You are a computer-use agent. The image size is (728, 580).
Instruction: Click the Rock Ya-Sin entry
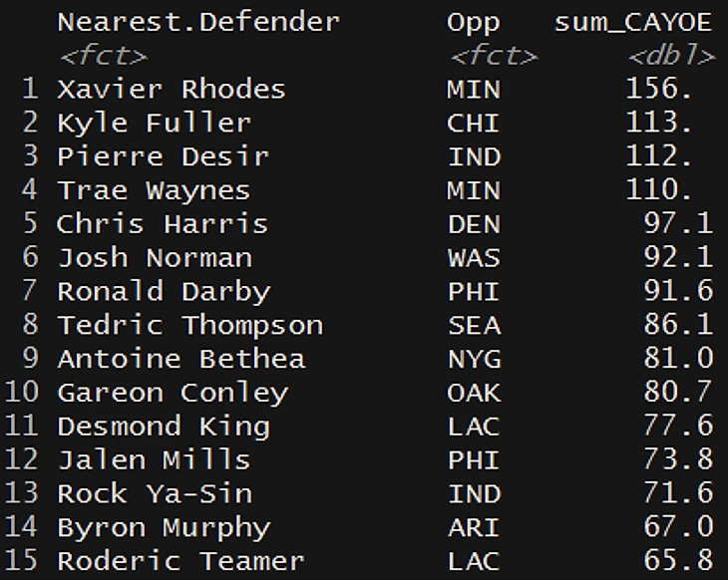154,493
